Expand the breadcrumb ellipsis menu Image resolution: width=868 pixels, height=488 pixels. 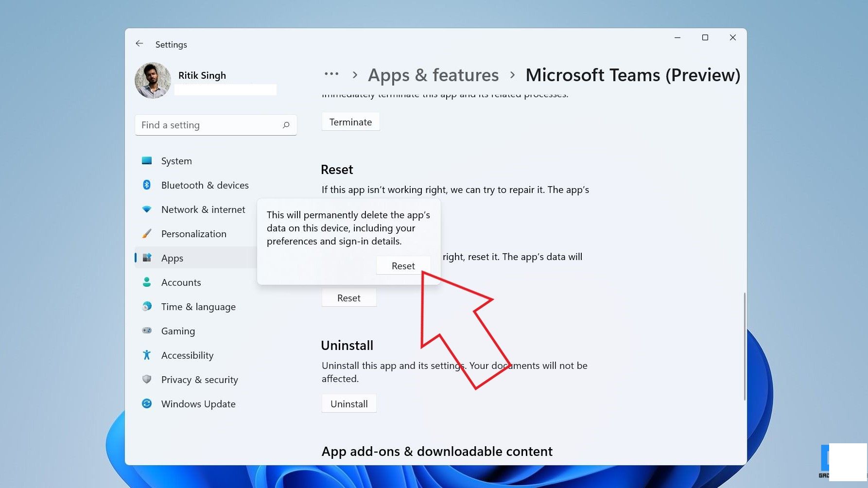click(331, 74)
